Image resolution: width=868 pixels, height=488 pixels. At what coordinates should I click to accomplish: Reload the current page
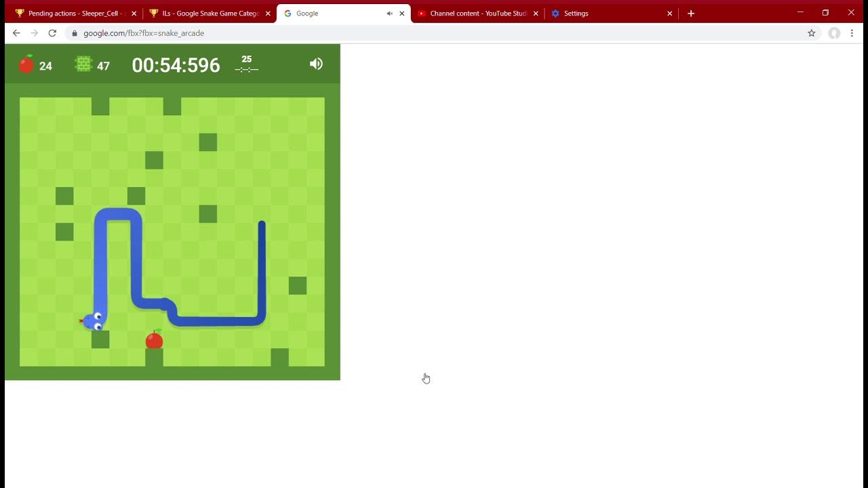click(52, 33)
